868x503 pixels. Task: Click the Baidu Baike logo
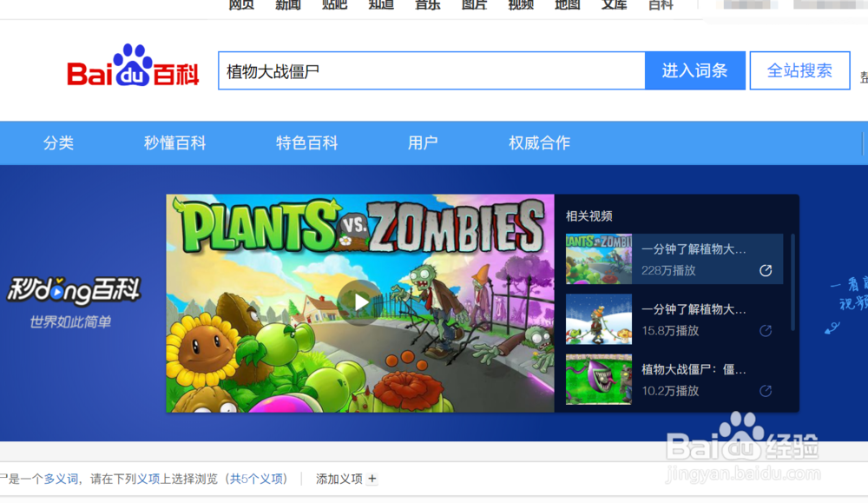coord(135,69)
